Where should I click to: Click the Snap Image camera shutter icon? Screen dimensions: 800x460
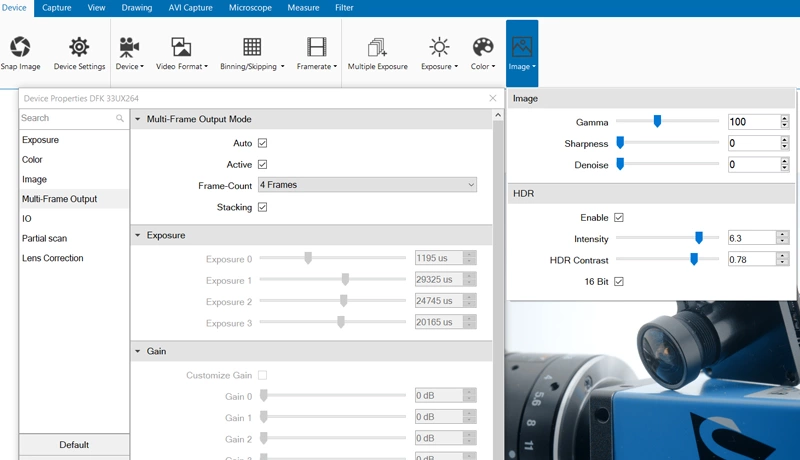tap(20, 47)
